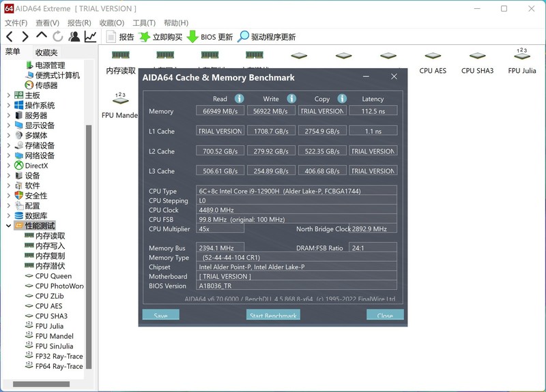Click the Save button in benchmark dialog

160,315
